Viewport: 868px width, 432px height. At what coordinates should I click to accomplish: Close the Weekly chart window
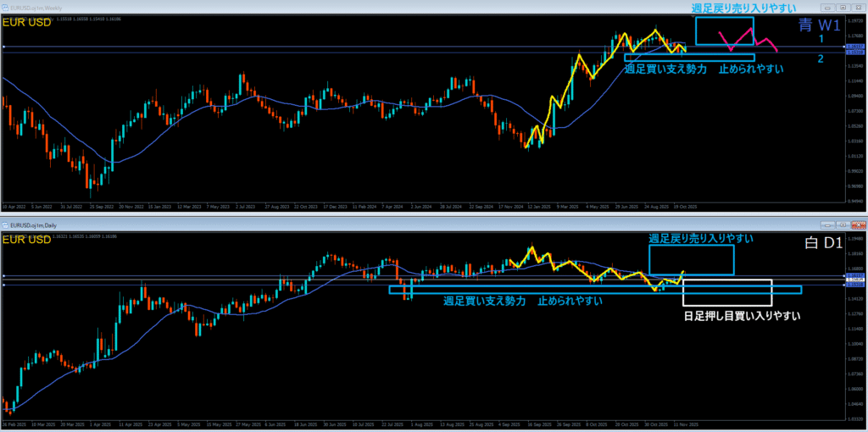tap(858, 8)
